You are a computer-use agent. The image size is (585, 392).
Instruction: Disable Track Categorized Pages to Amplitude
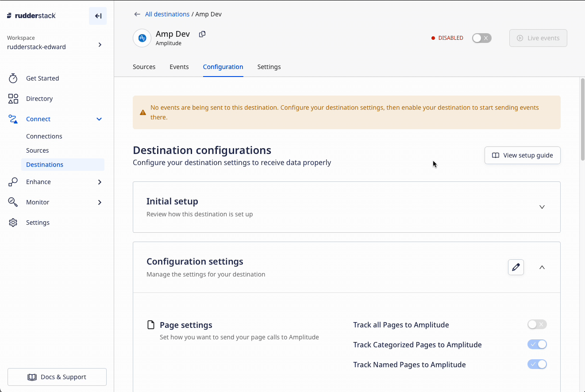click(x=537, y=345)
